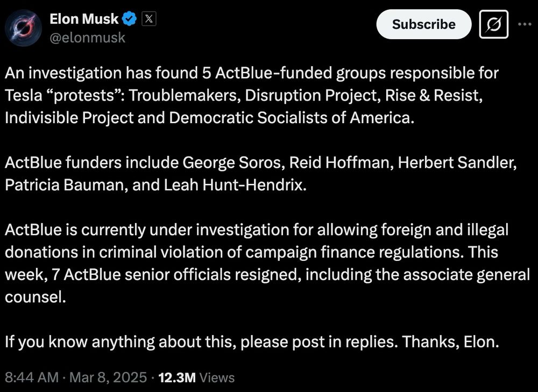Click the word Views in post footer

click(217, 377)
